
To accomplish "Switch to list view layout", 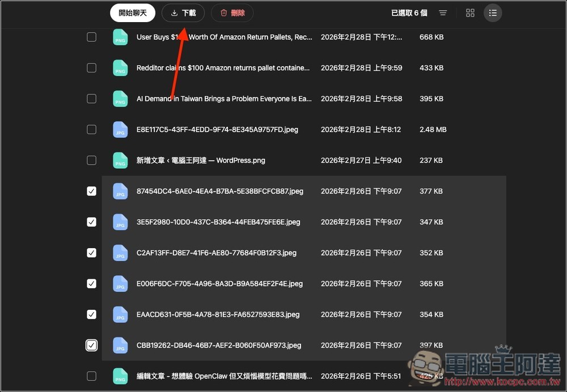I will tap(493, 12).
